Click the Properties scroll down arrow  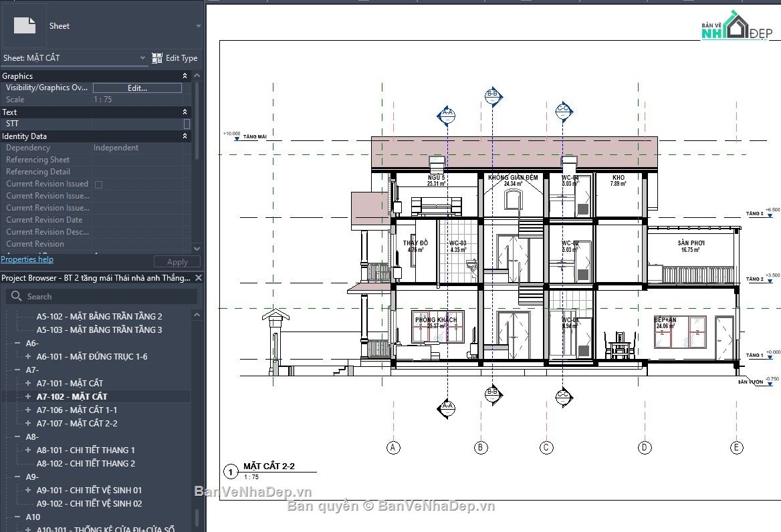click(x=197, y=249)
